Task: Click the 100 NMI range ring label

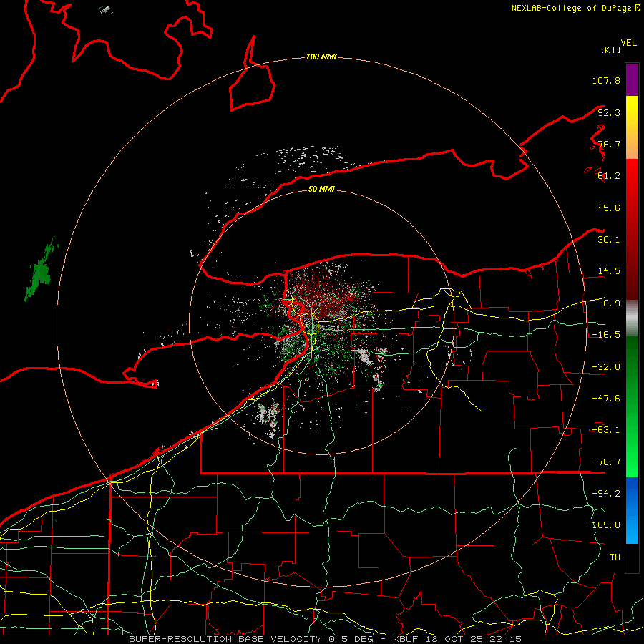Action: click(x=321, y=57)
